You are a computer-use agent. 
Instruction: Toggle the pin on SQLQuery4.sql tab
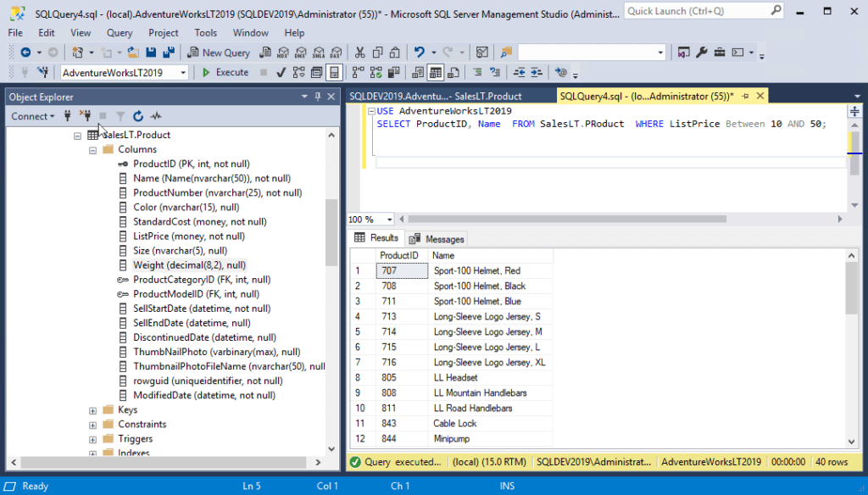(745, 96)
